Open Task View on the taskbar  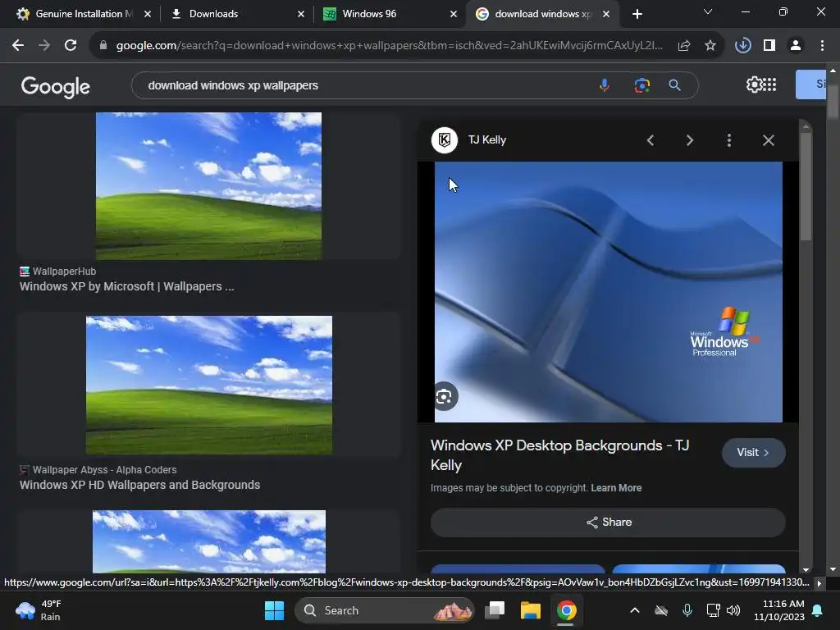click(x=495, y=610)
